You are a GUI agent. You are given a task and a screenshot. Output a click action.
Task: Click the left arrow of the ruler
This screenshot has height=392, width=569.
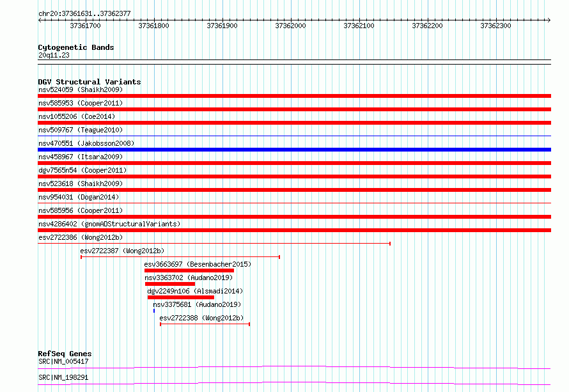(40, 20)
